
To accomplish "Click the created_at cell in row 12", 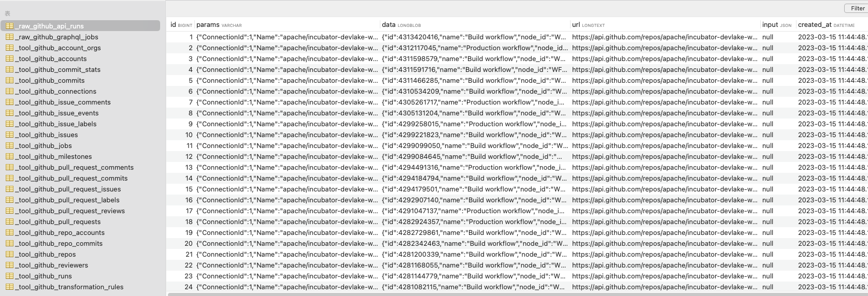I will pos(832,156).
